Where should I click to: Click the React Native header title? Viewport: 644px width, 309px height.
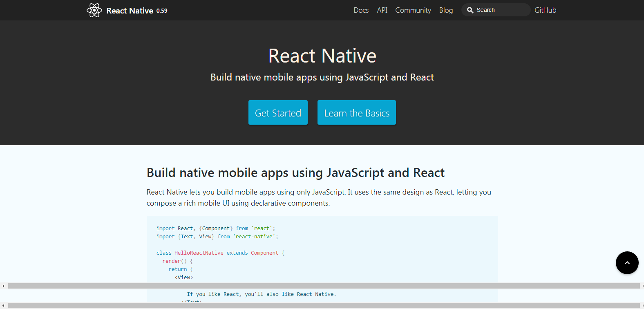[130, 11]
